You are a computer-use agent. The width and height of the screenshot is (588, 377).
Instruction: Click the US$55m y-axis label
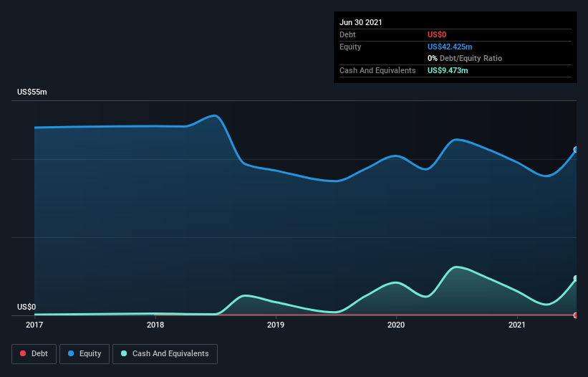(x=32, y=92)
